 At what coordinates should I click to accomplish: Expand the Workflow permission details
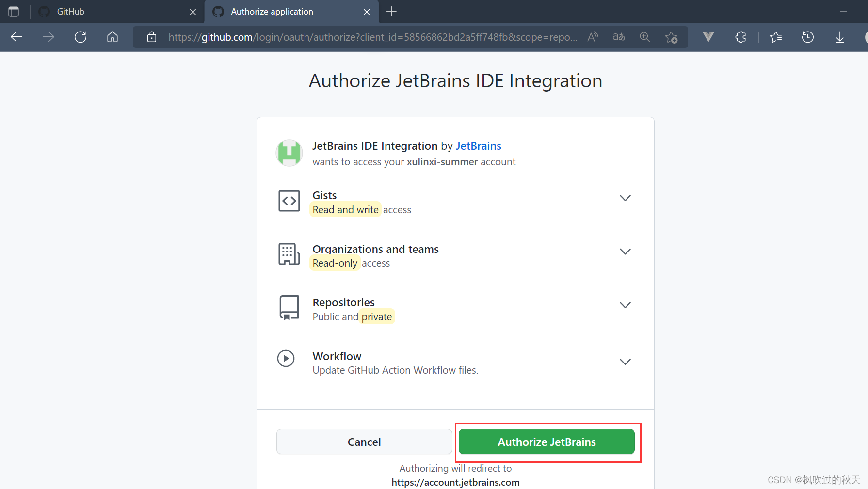(625, 362)
